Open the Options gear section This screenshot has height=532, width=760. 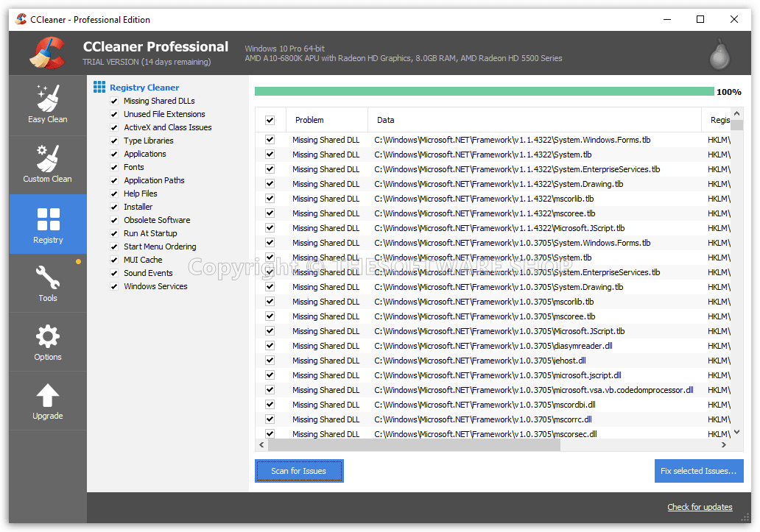47,342
